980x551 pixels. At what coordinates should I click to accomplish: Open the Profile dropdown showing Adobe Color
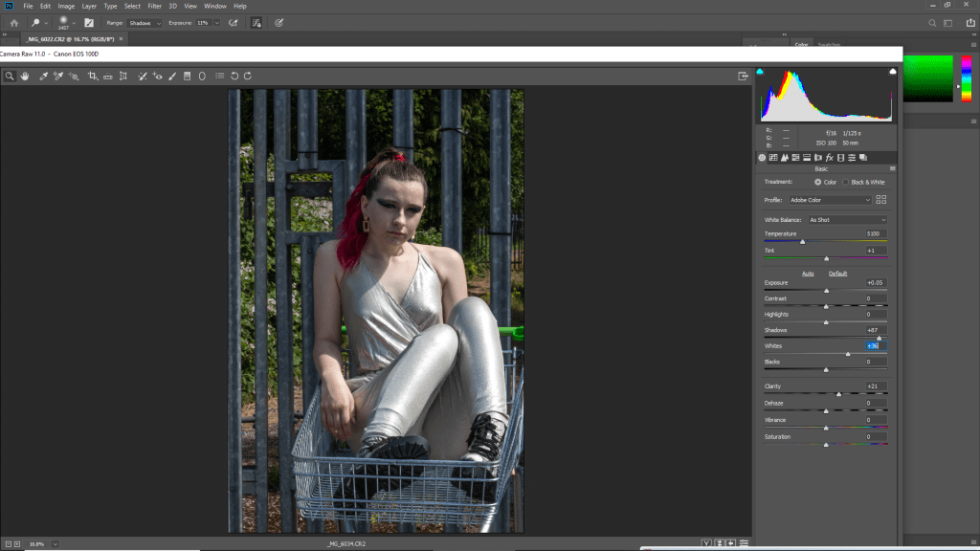pos(829,200)
